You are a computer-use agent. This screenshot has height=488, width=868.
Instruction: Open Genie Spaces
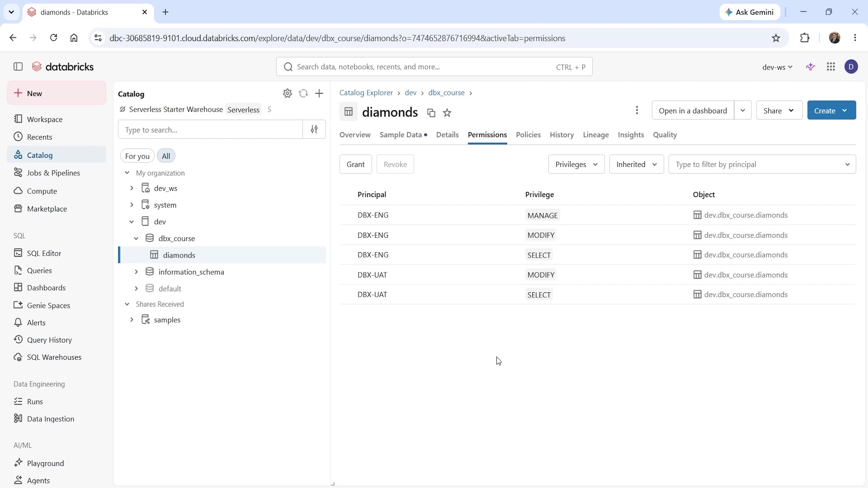tap(57, 305)
